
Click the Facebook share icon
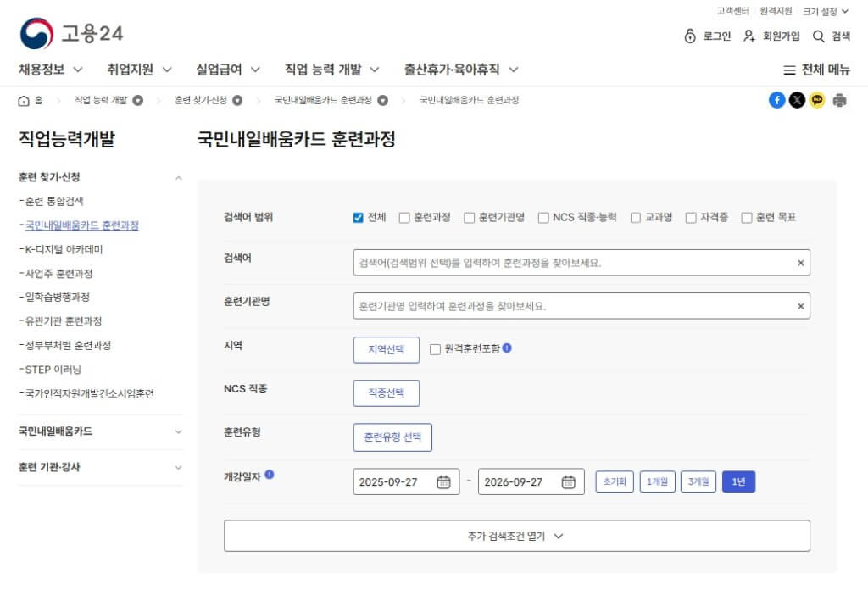point(776,100)
